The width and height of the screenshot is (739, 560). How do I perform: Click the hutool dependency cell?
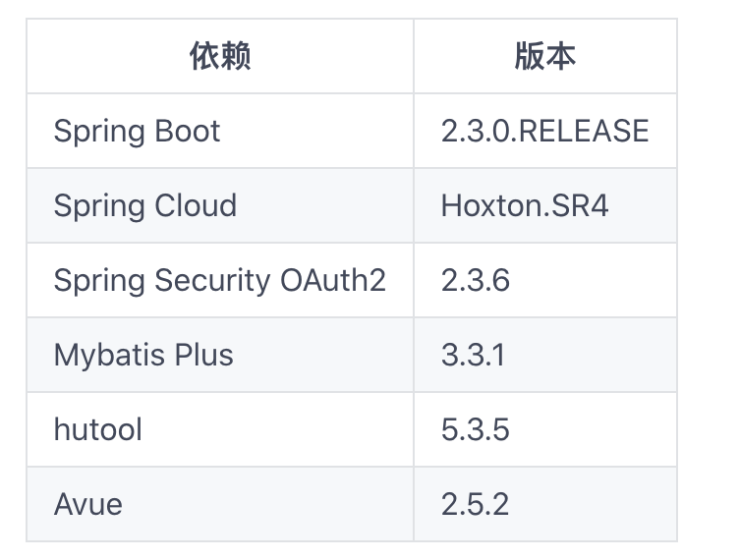click(220, 429)
